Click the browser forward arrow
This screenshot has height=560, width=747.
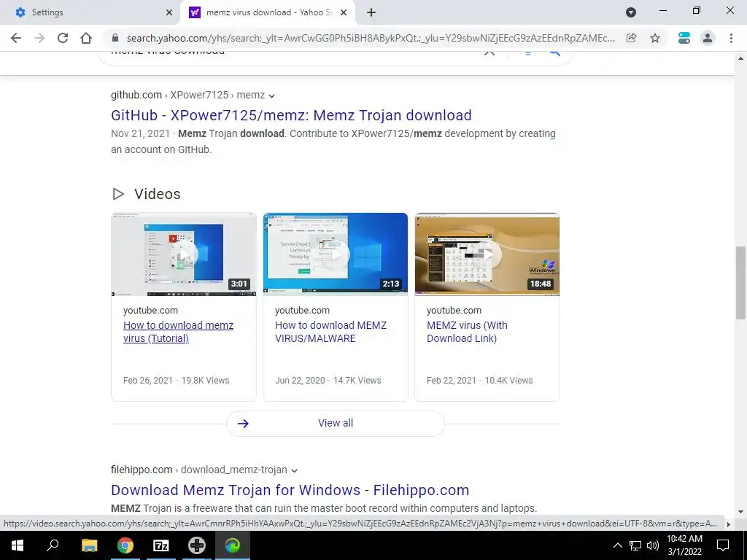[39, 38]
